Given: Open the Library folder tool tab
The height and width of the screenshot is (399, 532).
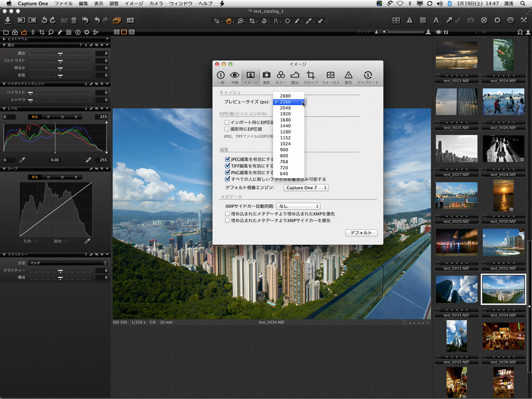Looking at the screenshot, I should [6, 32].
